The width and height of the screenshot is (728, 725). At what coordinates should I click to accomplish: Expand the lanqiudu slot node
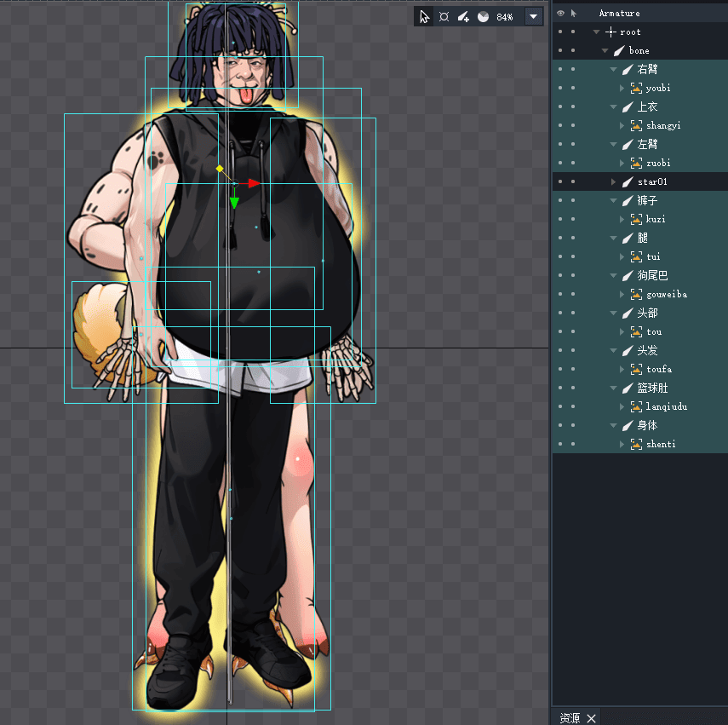pos(623,407)
